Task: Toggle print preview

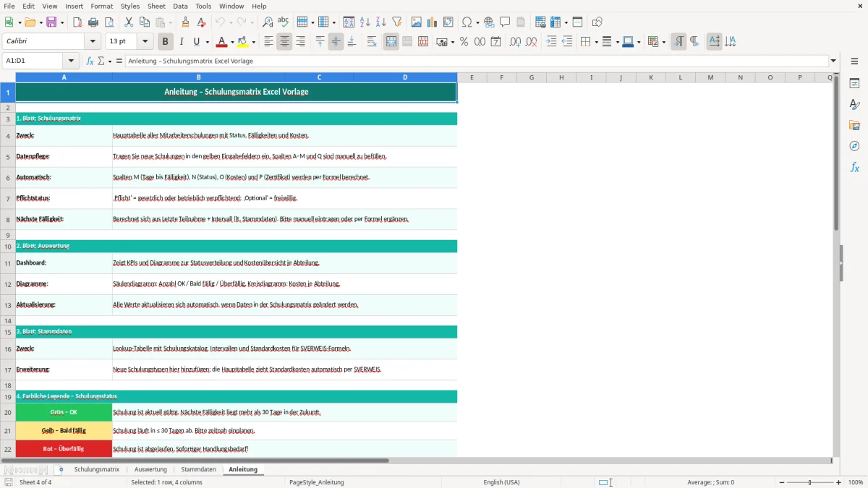Action: (x=109, y=22)
